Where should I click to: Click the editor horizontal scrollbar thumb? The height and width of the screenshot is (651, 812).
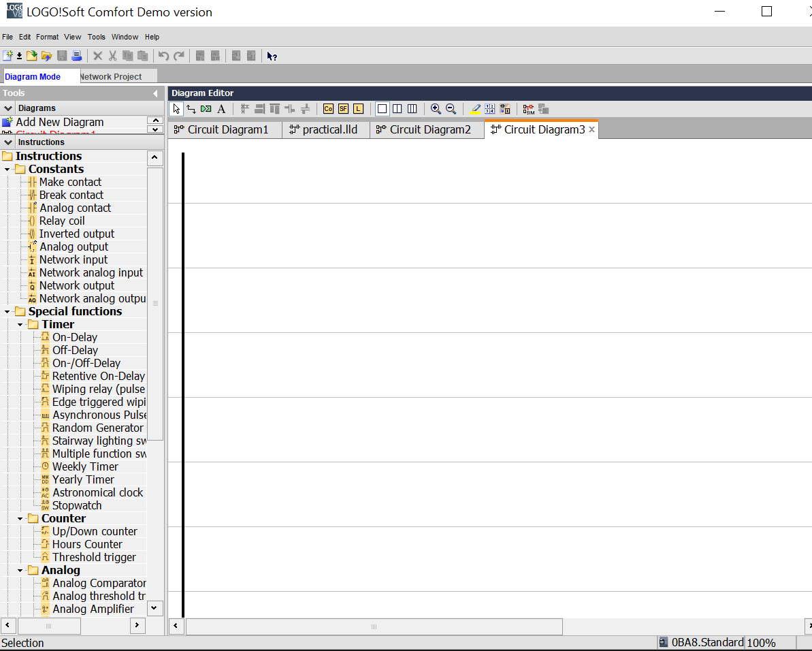[x=374, y=626]
